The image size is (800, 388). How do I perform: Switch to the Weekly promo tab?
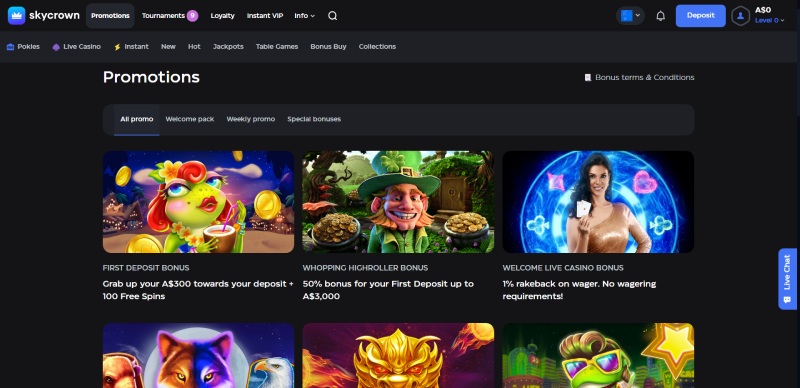pyautogui.click(x=251, y=119)
